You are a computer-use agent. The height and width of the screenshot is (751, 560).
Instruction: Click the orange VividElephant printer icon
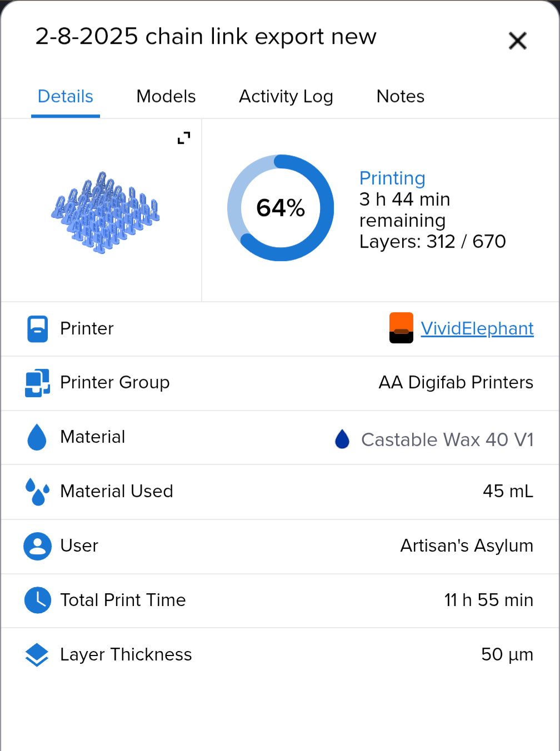tap(401, 328)
